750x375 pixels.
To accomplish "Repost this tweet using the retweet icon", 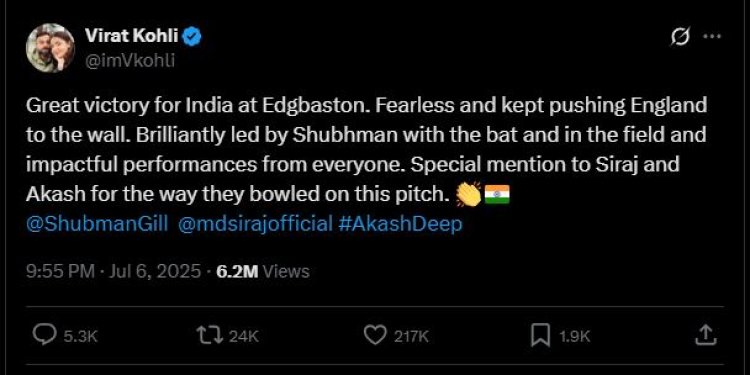I will [x=210, y=335].
